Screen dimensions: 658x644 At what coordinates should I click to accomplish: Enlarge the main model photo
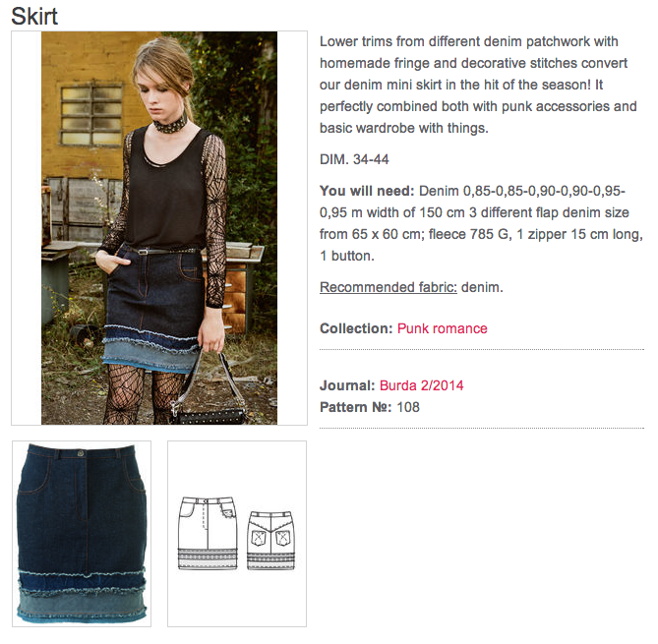pyautogui.click(x=159, y=228)
